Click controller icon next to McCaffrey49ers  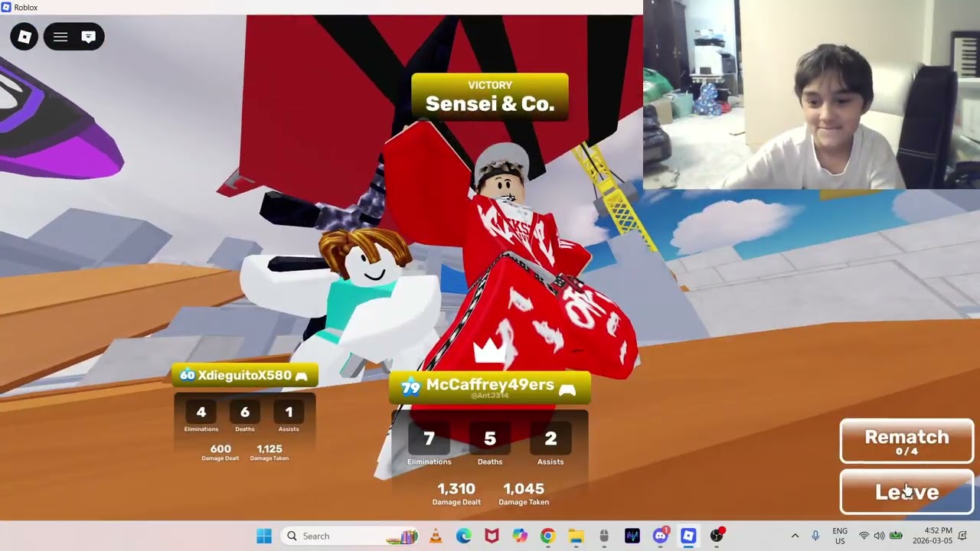[x=567, y=390]
